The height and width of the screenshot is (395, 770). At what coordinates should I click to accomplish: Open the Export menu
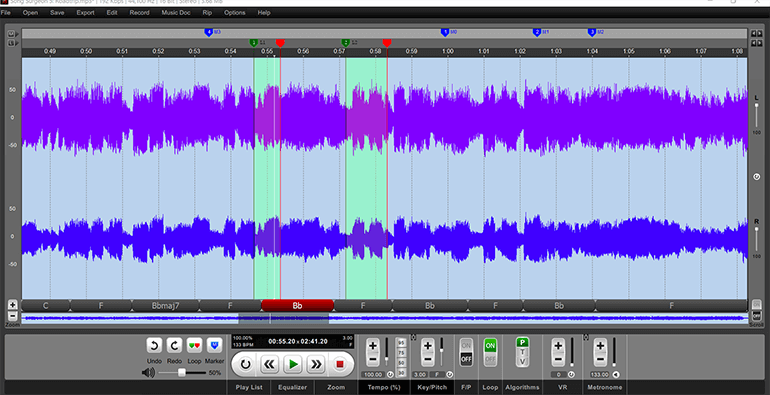coord(85,13)
